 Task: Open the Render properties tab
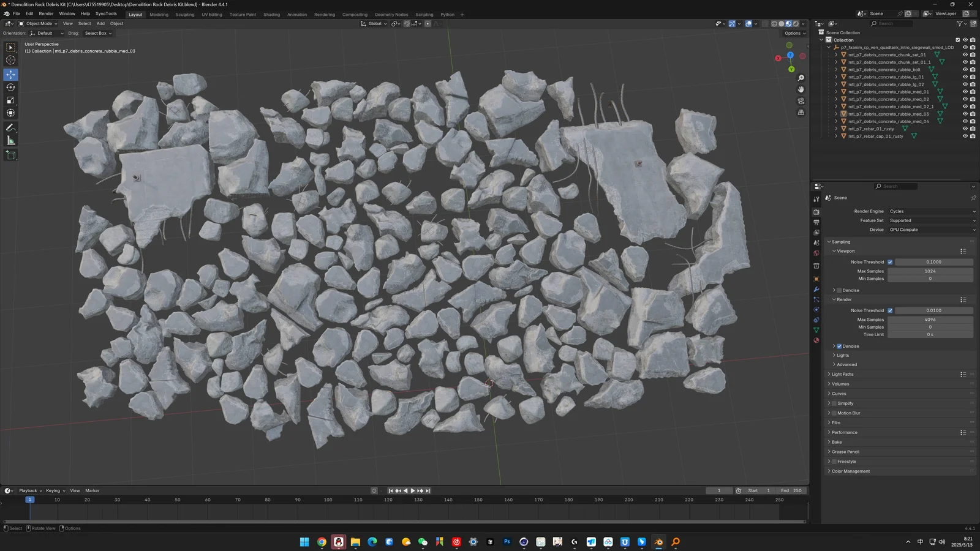pyautogui.click(x=816, y=211)
